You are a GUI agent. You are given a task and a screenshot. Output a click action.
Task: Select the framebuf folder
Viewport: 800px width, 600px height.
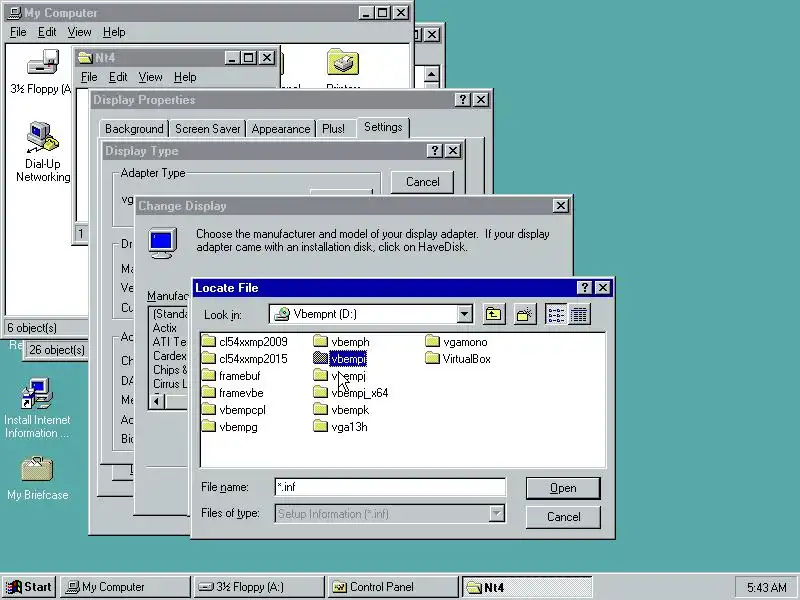231,376
